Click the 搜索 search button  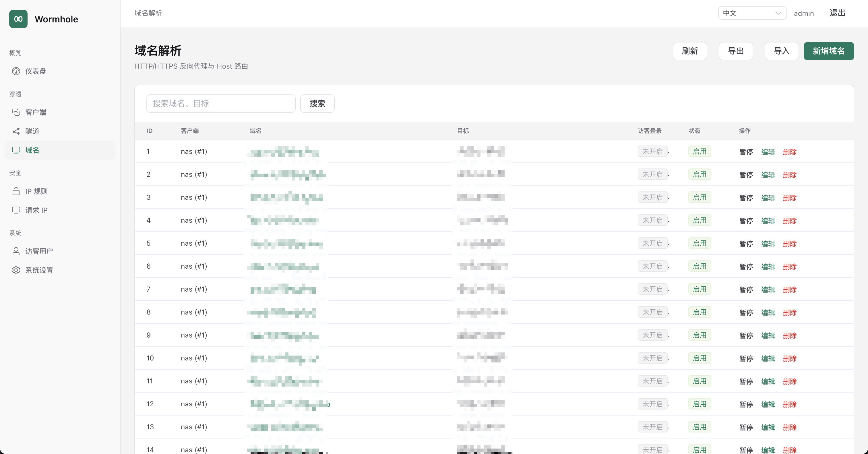[x=317, y=103]
